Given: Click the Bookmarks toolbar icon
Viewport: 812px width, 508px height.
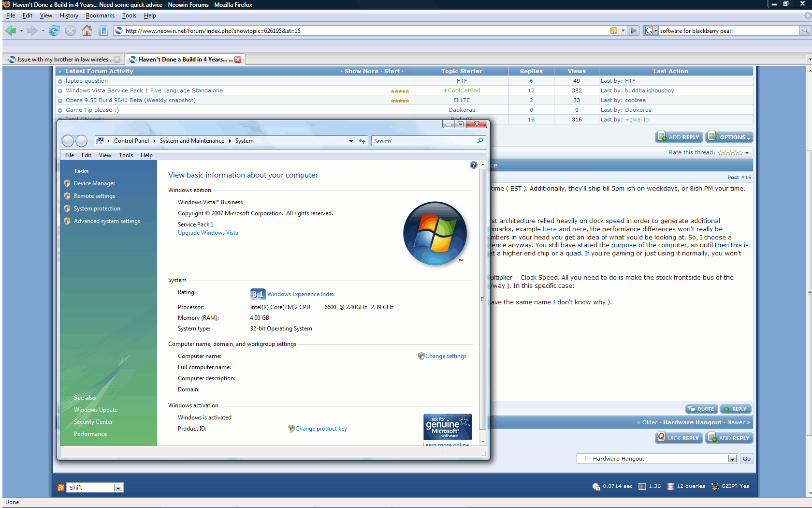Looking at the screenshot, I should click(103, 31).
